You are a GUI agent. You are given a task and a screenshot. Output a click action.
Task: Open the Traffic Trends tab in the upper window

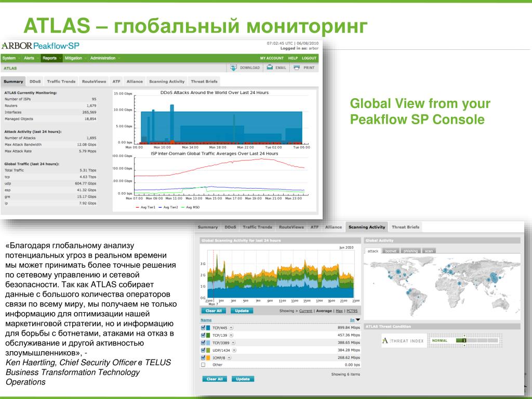tap(61, 82)
